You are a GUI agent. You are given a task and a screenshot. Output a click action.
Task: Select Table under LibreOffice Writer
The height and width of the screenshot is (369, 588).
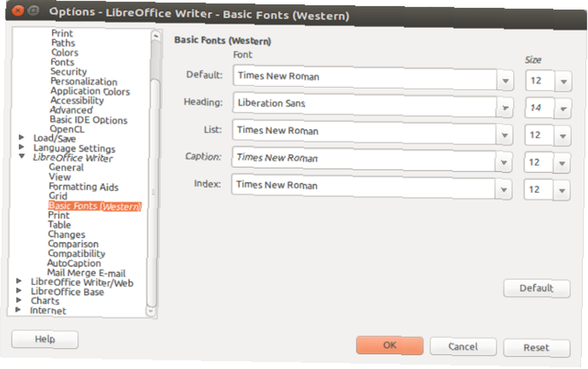(x=59, y=225)
